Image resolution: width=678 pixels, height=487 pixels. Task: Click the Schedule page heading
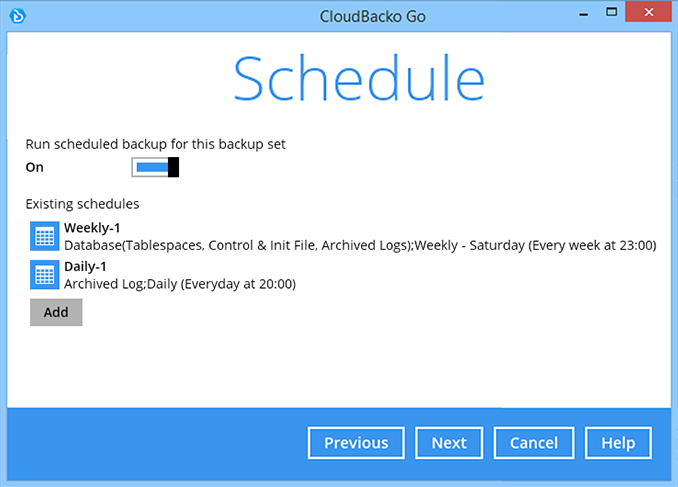tap(359, 78)
